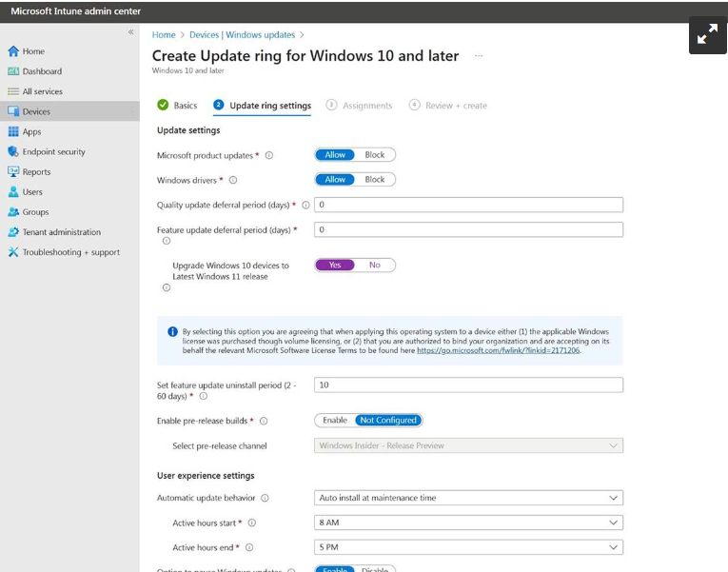Image resolution: width=728 pixels, height=572 pixels.
Task: Go to the Assignments step tab
Action: coord(366,106)
